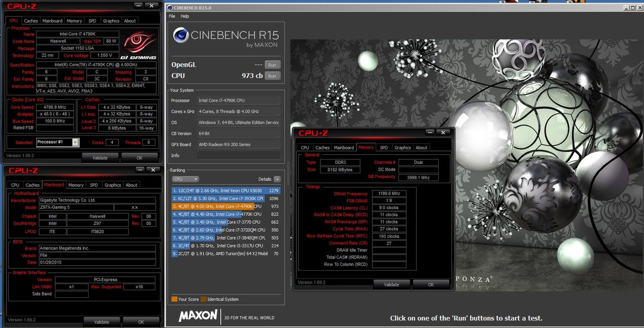Click the brown Identical System legend swatch
This screenshot has width=644, height=328.
click(x=203, y=299)
